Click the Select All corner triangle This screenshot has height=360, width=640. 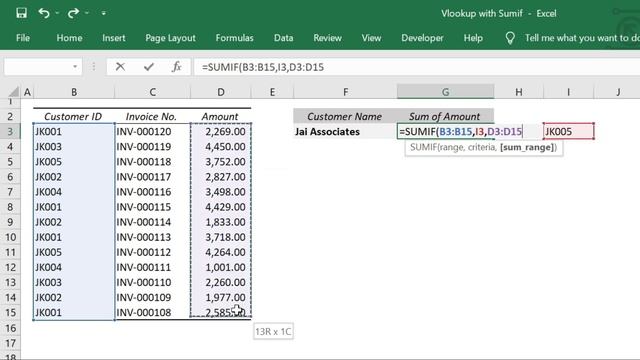click(13, 91)
